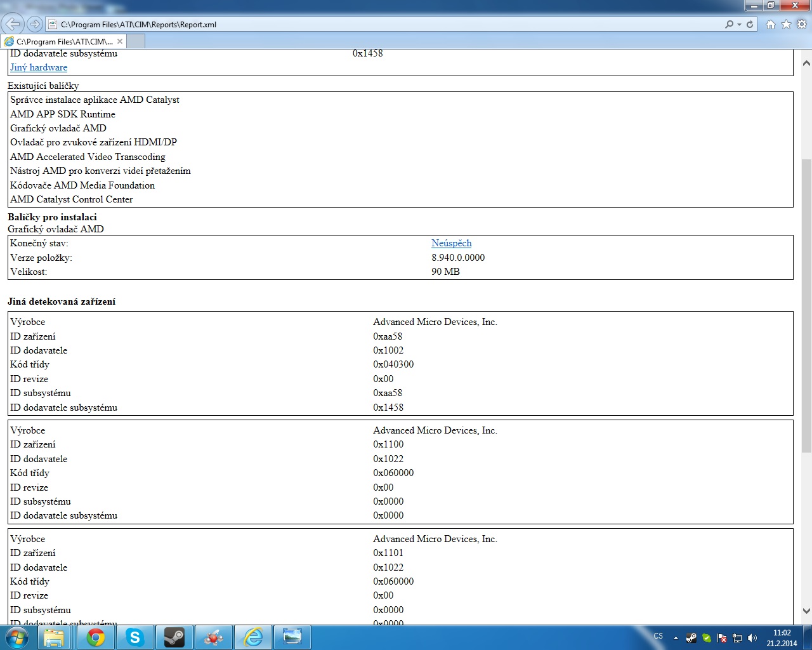Click device ID value 0x1101
This screenshot has width=812, height=650.
(x=388, y=553)
